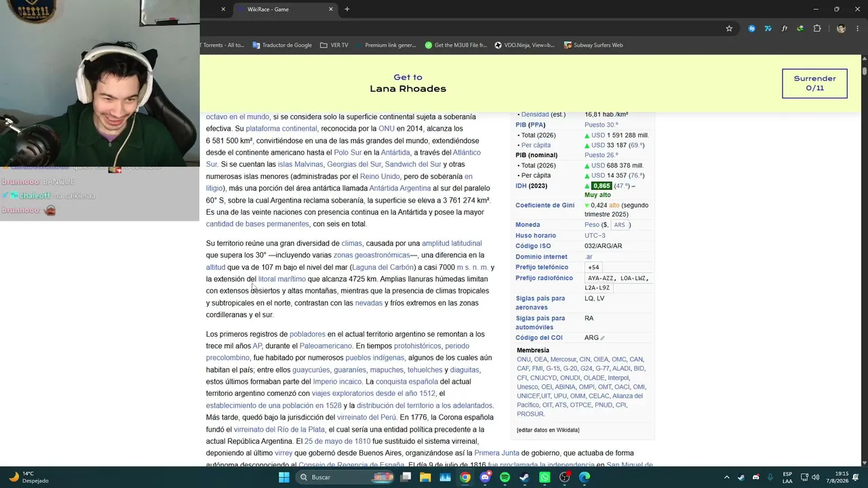Screen dimensions: 868x488
Task: Click the Discord system tray icon
Action: pyautogui.click(x=756, y=477)
